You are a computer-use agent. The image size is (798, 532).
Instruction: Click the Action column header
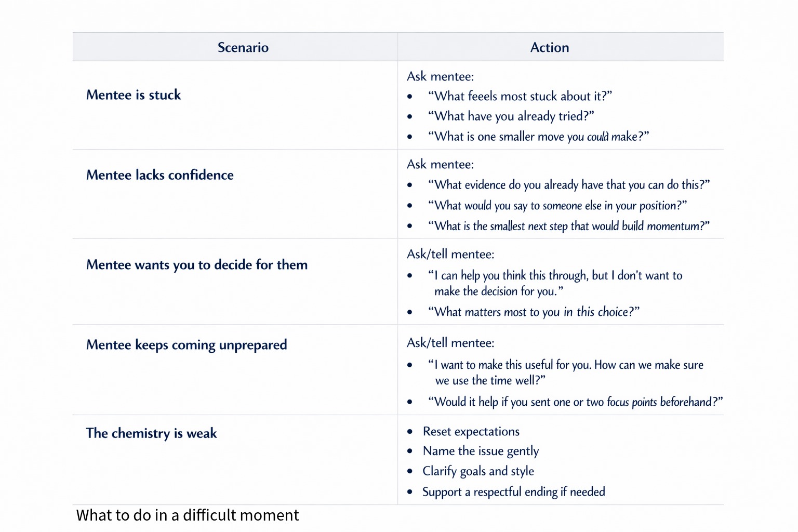coord(549,48)
